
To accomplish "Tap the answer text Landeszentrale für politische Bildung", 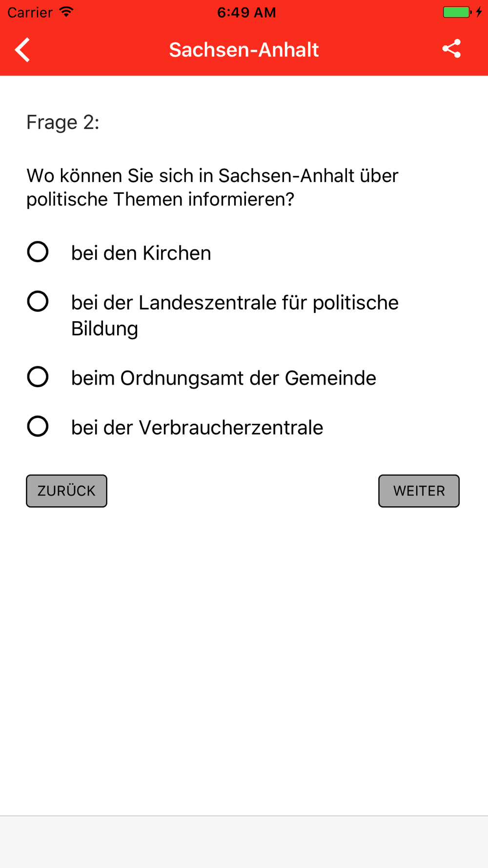I will tap(235, 315).
